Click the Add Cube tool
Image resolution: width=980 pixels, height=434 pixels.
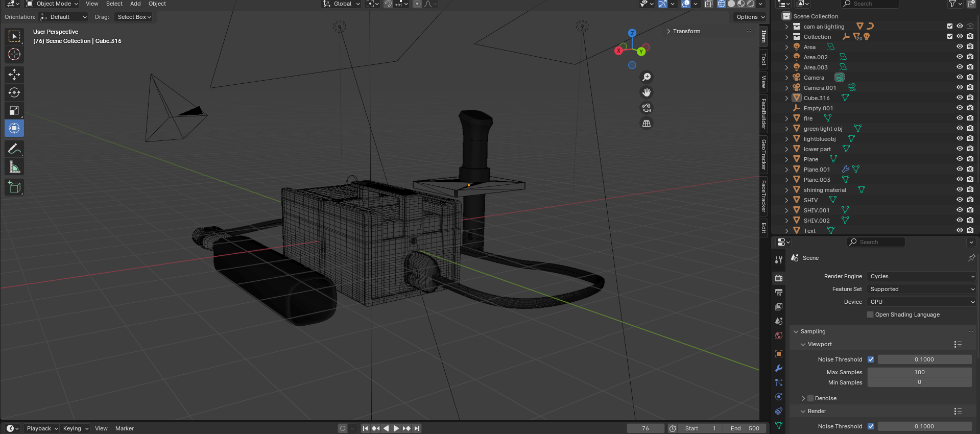14,187
